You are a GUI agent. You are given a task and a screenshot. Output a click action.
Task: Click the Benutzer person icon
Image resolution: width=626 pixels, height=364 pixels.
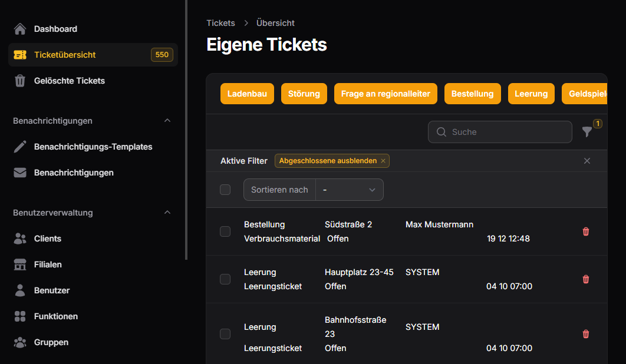[20, 290]
